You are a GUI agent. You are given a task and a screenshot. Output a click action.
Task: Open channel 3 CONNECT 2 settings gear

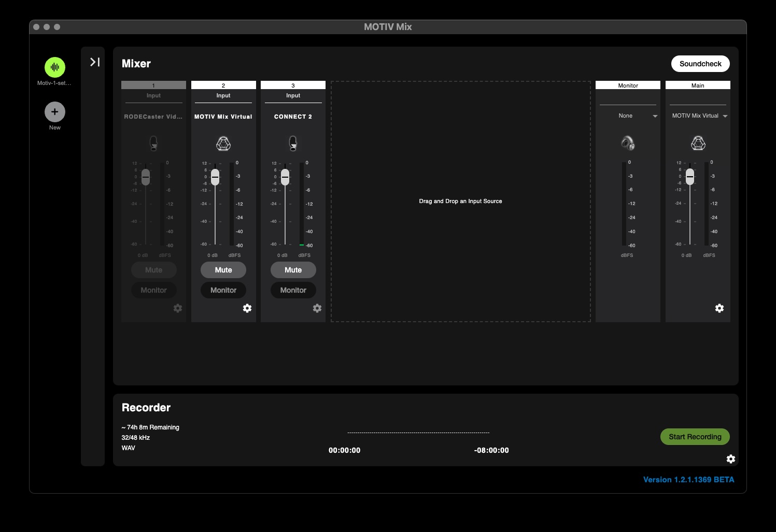pos(317,308)
